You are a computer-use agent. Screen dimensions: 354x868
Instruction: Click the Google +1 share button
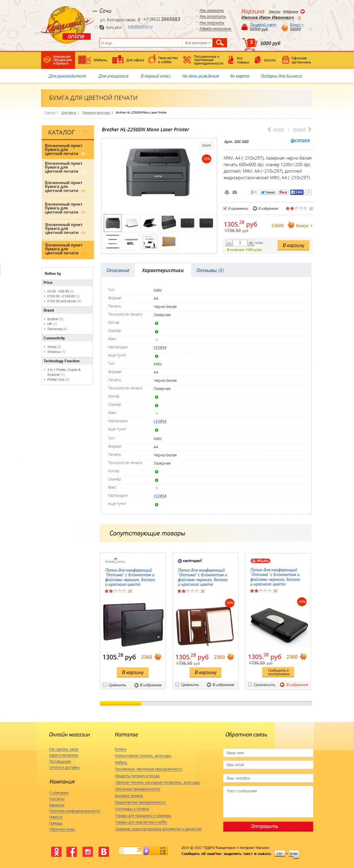point(254,192)
